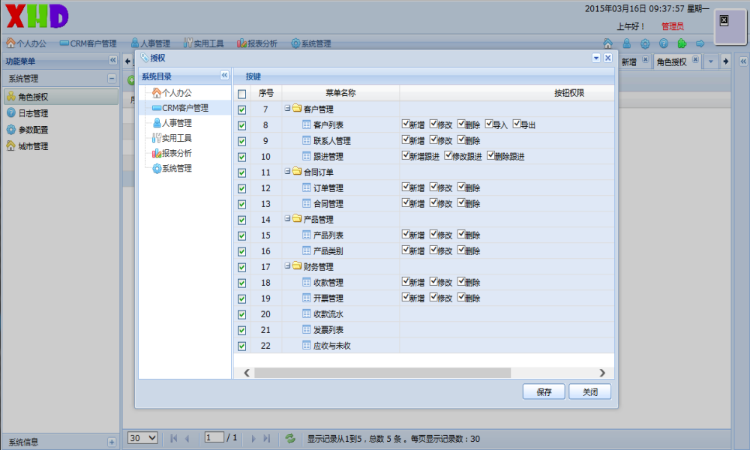Click the 订单管理 grid icon in row 12

click(x=307, y=188)
